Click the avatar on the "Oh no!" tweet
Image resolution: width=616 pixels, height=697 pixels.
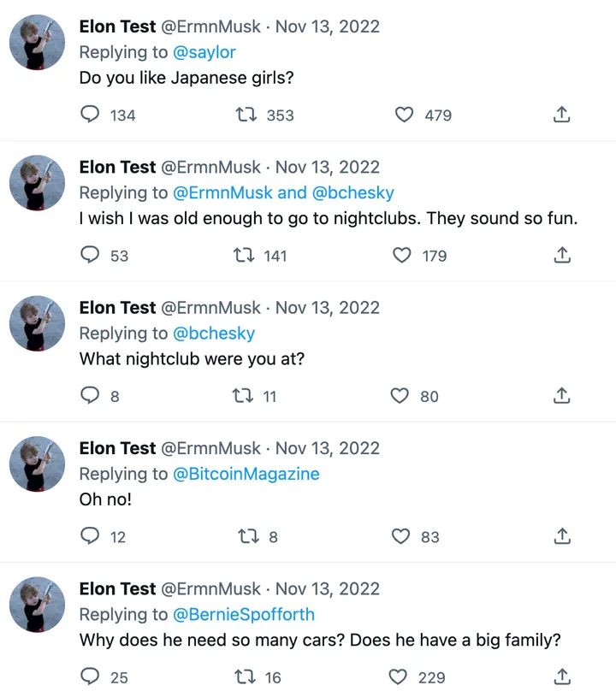point(38,464)
